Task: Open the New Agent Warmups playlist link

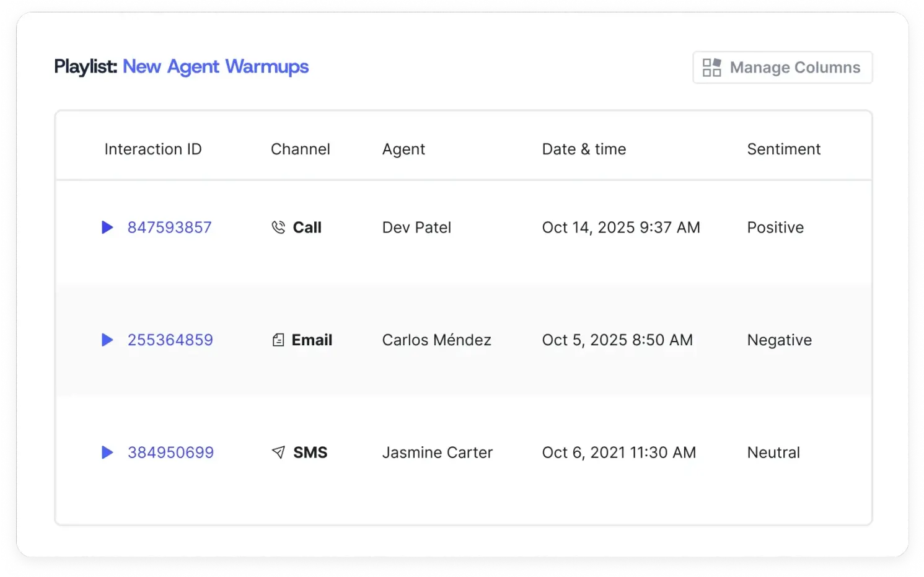Action: (216, 66)
